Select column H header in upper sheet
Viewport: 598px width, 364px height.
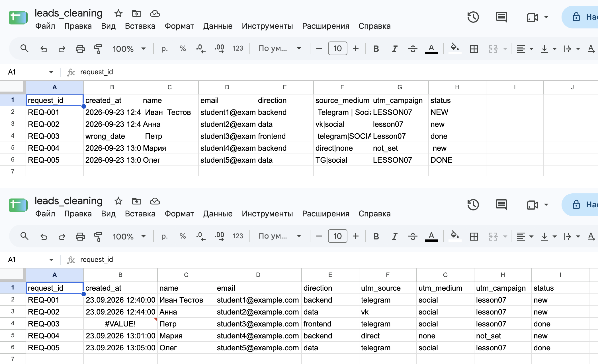click(x=457, y=87)
